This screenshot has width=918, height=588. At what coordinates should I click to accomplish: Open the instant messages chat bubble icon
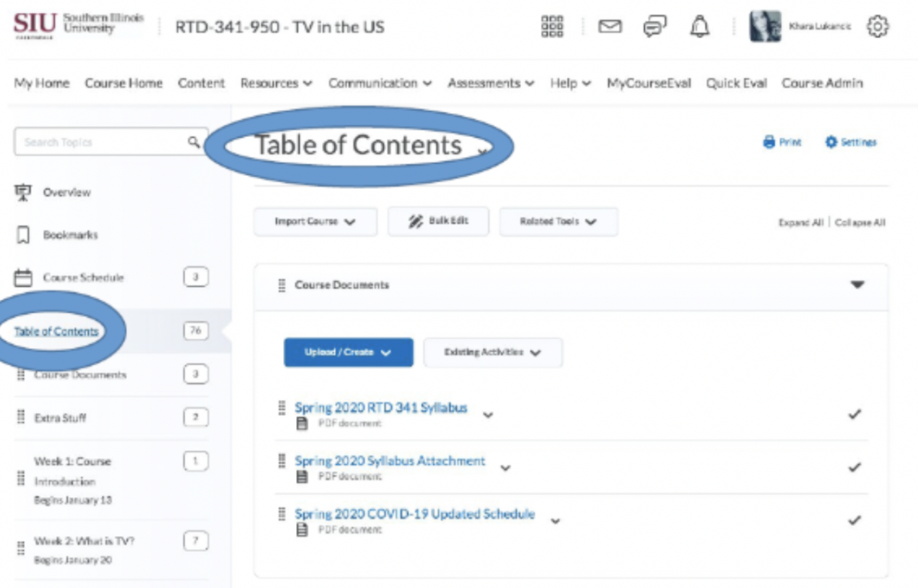point(655,26)
